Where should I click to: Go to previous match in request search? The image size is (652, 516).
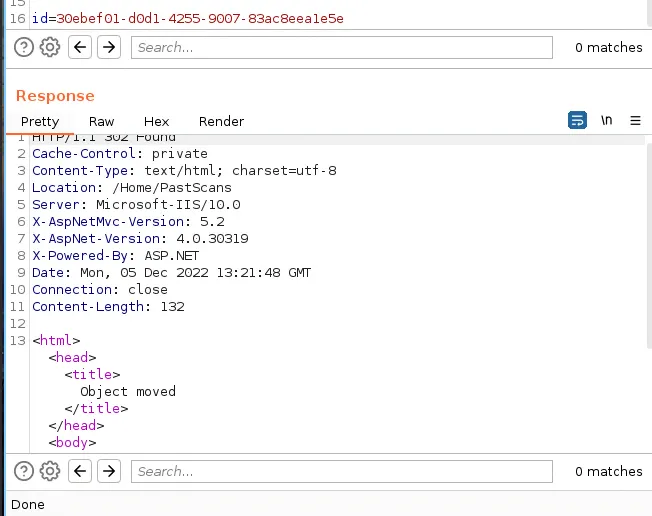[80, 47]
